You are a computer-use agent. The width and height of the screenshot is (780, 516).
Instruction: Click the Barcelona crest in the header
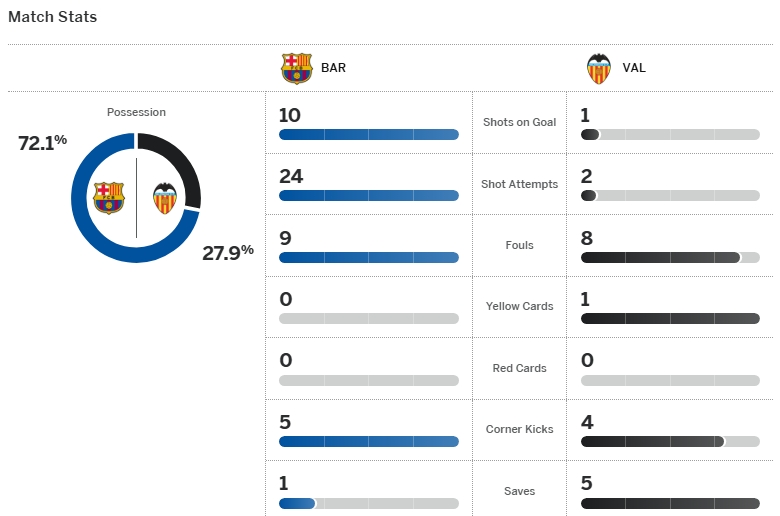(296, 68)
